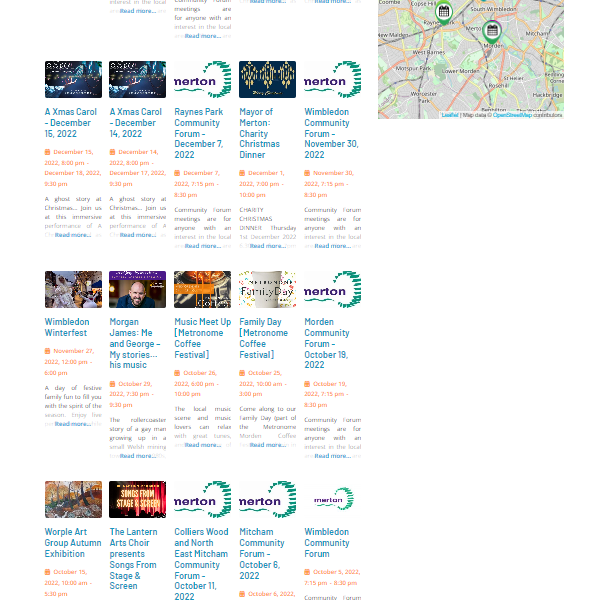Click Read more under Raynes Park Community Forum
Screen dimensions: 589x600
pyautogui.click(x=203, y=246)
